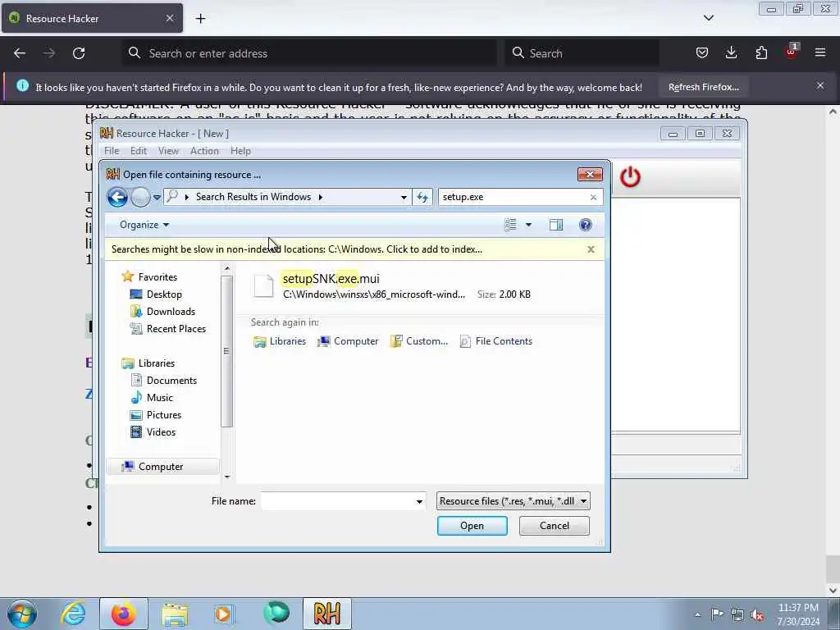This screenshot has width=840, height=630.
Task: Open Resource Hacker Help menu
Action: pos(240,151)
